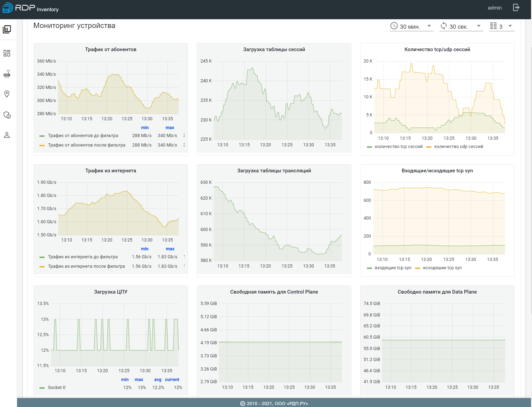This screenshot has width=532, height=407.
Task: Log out using the exit icon
Action: pyautogui.click(x=516, y=8)
